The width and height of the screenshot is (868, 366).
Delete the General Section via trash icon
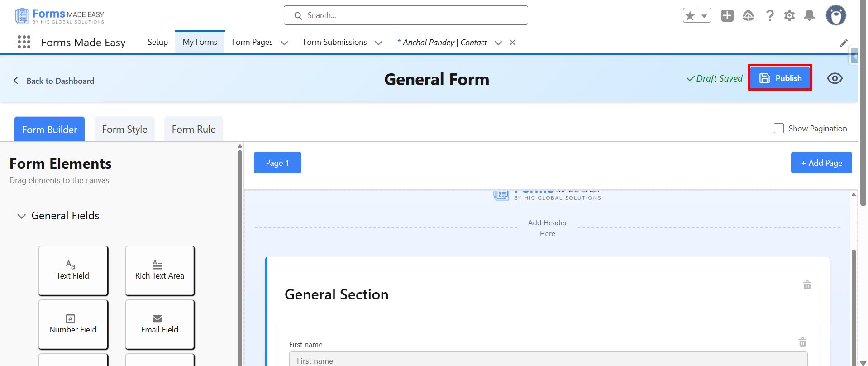tap(807, 285)
